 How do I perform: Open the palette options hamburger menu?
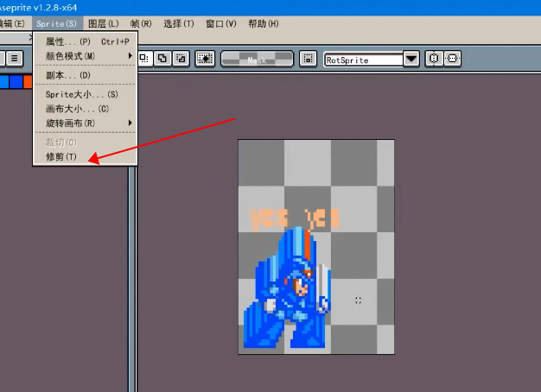[14, 58]
